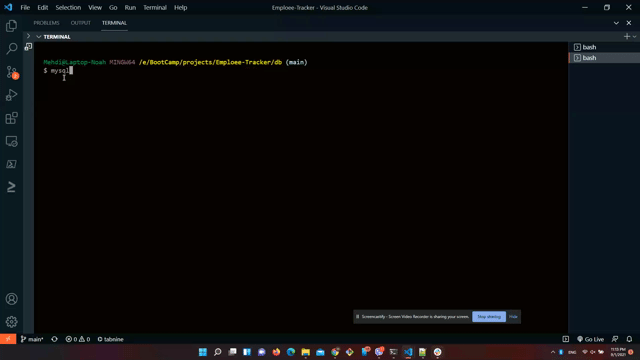This screenshot has width=640, height=360.
Task: Select the second highlighted bash terminal entry
Action: (604, 58)
